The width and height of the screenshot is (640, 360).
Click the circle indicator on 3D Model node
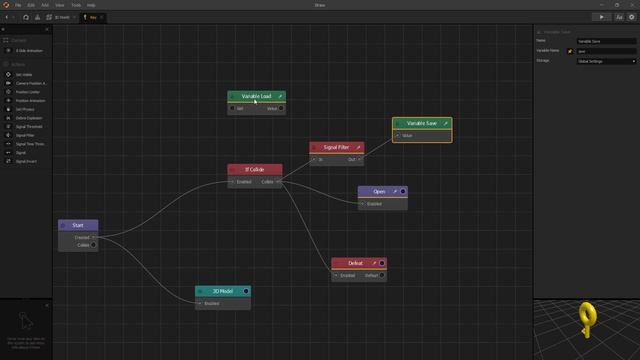(x=246, y=291)
